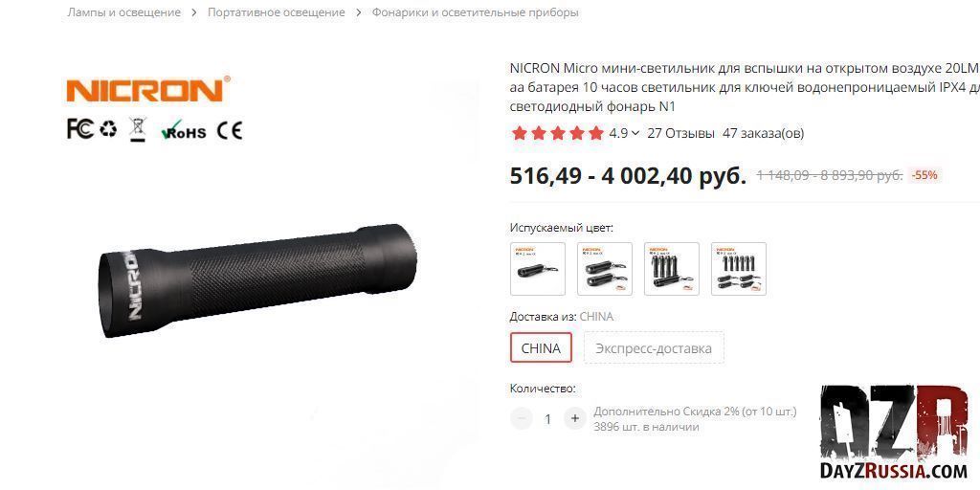The image size is (980, 490).
Task: Decrease quantity with the minus button
Action: [522, 418]
